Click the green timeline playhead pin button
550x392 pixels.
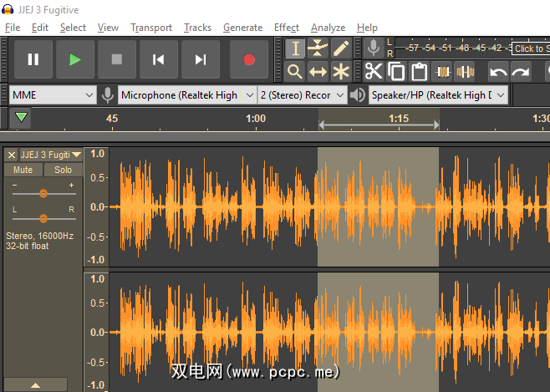point(21,118)
